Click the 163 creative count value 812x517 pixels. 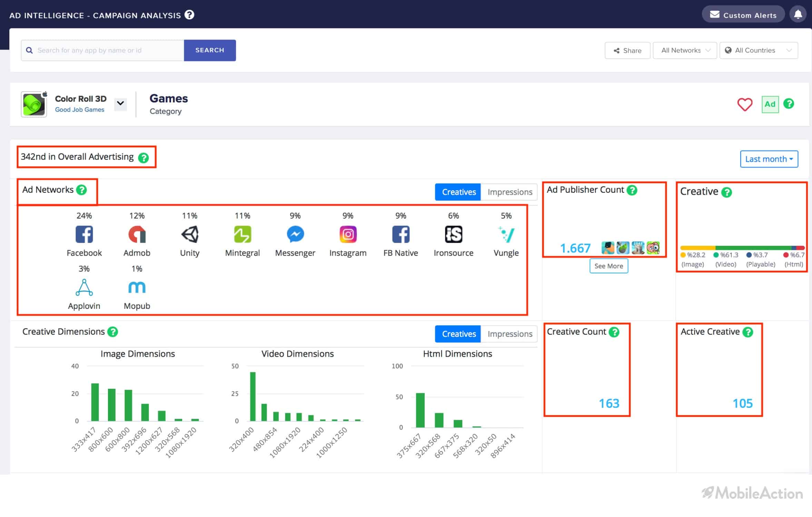[609, 403]
